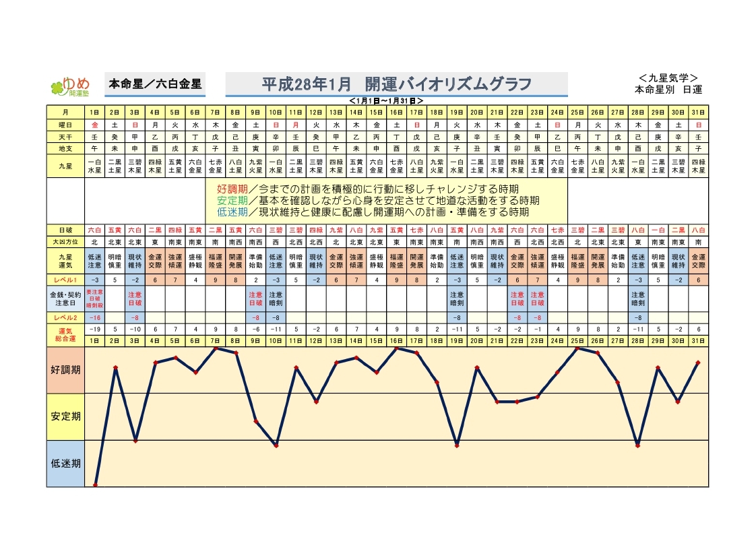The width and height of the screenshot is (756, 535).
Task: Click the lowest graph data point for day 1
Action: tap(95, 484)
